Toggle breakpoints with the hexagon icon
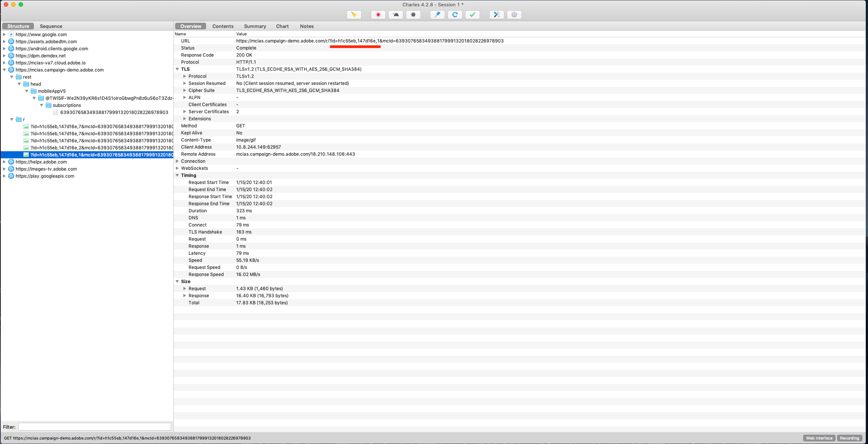Screen dimensions: 868x444 [413, 15]
